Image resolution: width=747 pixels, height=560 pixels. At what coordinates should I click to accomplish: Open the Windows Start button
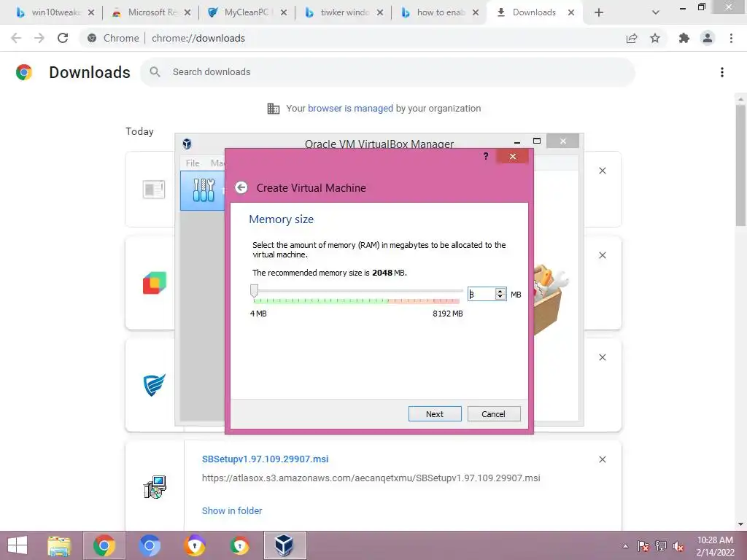(18, 545)
